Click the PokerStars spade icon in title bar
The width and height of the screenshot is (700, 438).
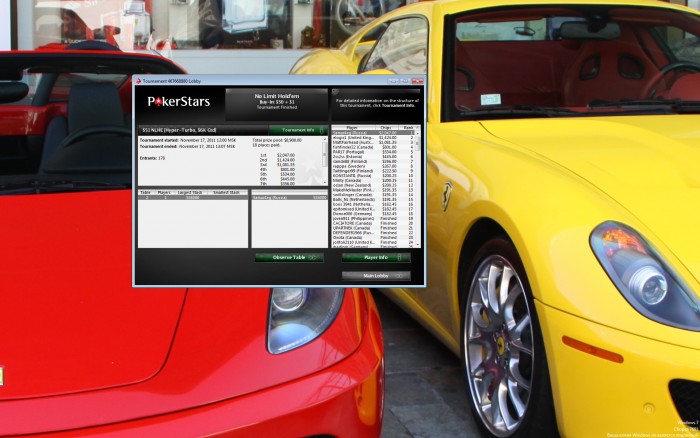(138, 81)
